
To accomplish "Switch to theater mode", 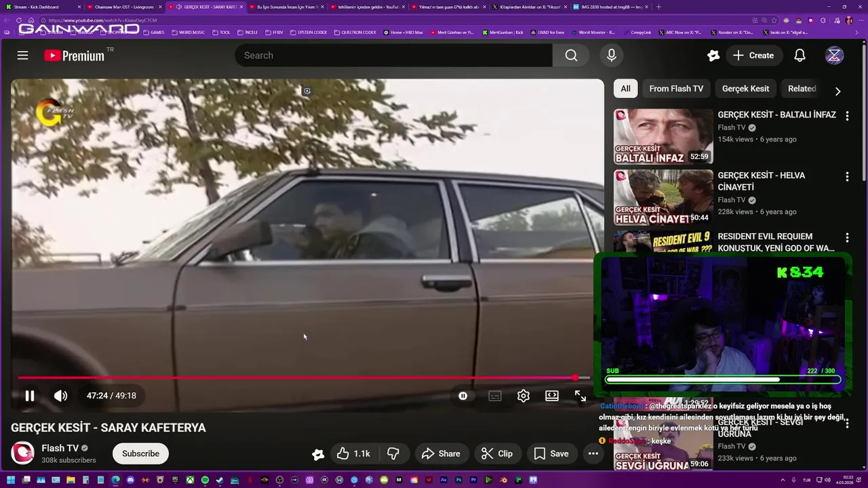I will 552,396.
